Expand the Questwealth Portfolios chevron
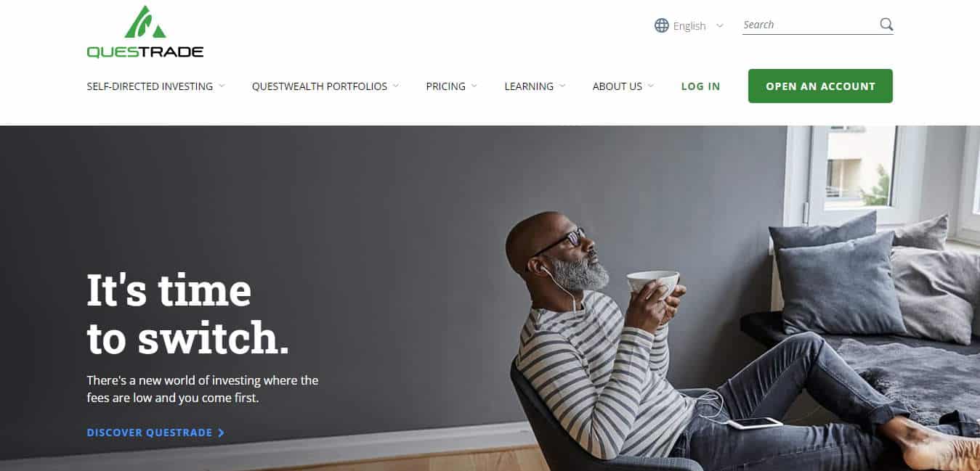 point(396,86)
